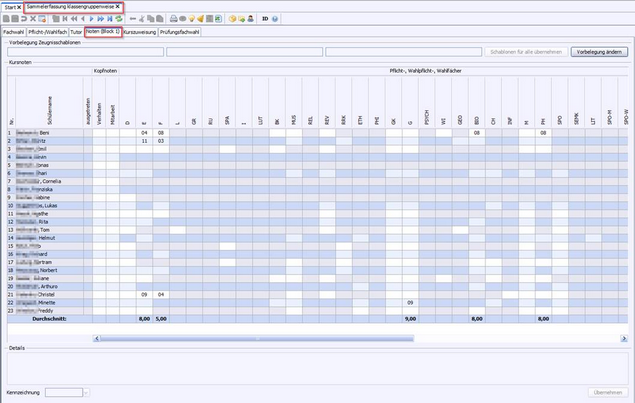635x403 pixels.
Task: Click the ID icon in toolbar
Action: pos(263,18)
